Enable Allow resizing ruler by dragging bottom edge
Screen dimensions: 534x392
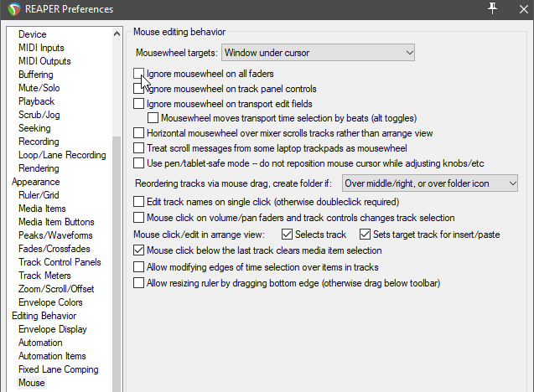click(x=138, y=283)
